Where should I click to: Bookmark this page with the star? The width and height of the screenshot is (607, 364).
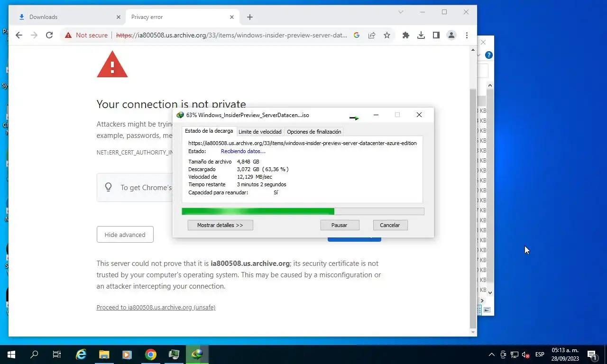pyautogui.click(x=387, y=35)
